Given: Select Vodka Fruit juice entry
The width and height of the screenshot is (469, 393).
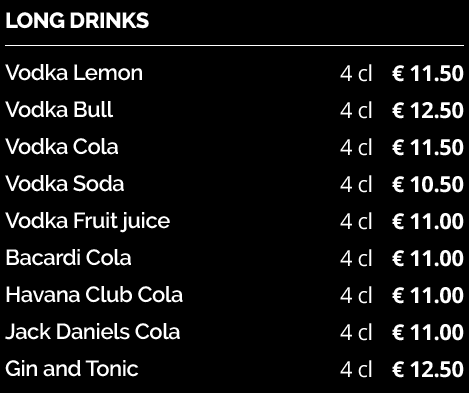Looking at the screenshot, I should pyautogui.click(x=88, y=221).
